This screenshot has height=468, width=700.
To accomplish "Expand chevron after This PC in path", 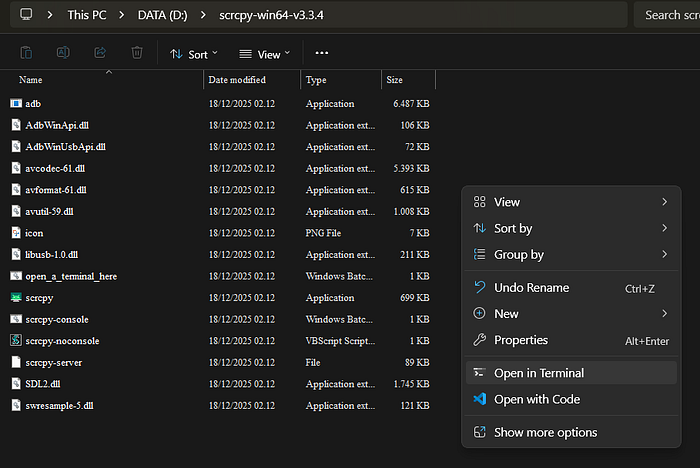I will click(121, 15).
